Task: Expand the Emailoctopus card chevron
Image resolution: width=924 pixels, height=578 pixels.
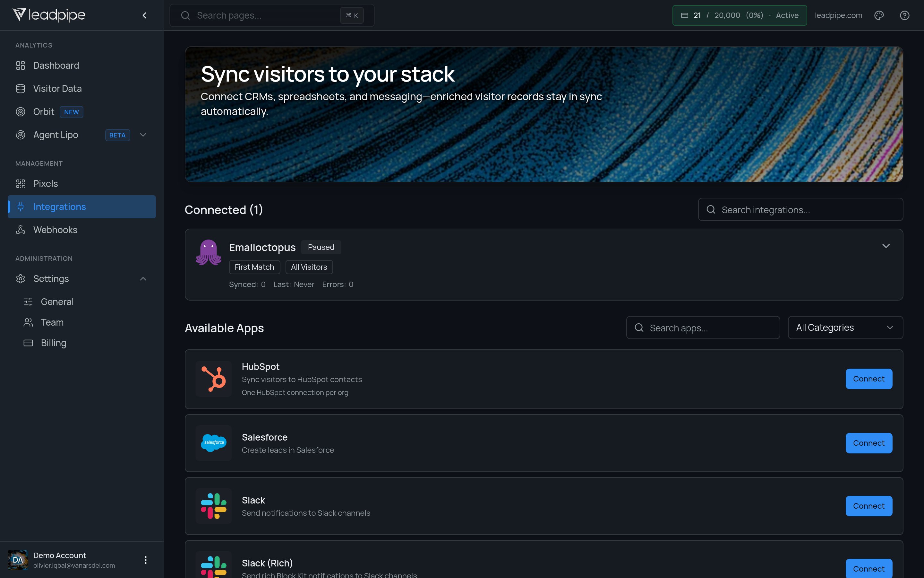Action: click(886, 246)
